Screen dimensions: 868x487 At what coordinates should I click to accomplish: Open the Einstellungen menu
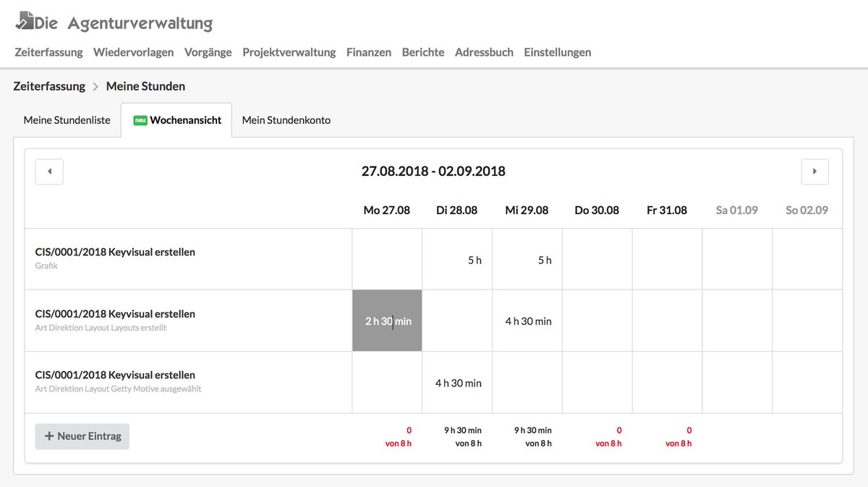tap(558, 52)
